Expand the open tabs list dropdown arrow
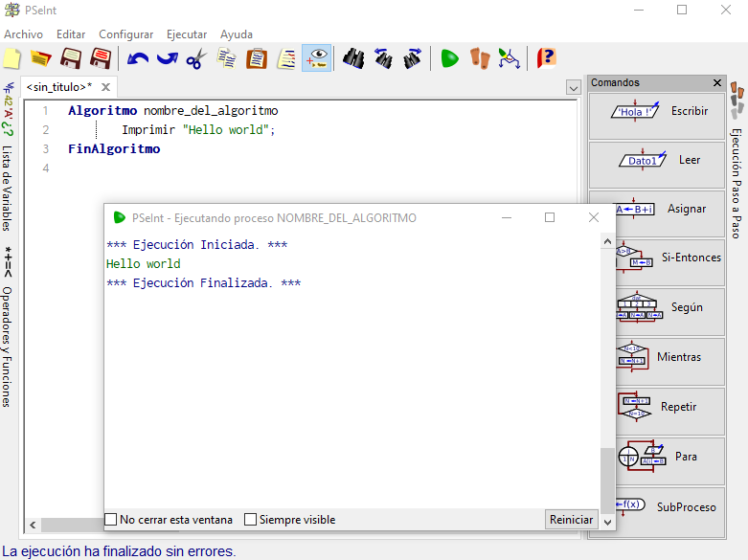 [x=574, y=88]
